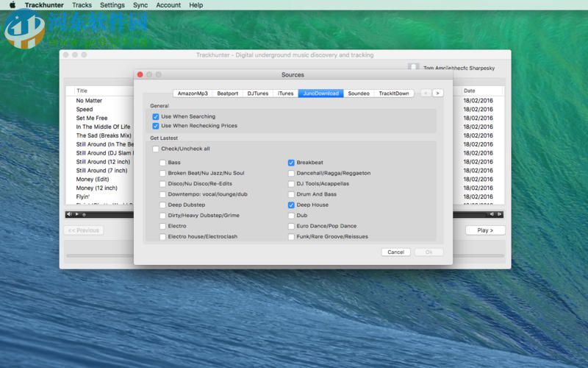This screenshot has height=368, width=588.
Task: Click the Tom Amclehhecfc Sharpesky account name
Action: coord(459,68)
